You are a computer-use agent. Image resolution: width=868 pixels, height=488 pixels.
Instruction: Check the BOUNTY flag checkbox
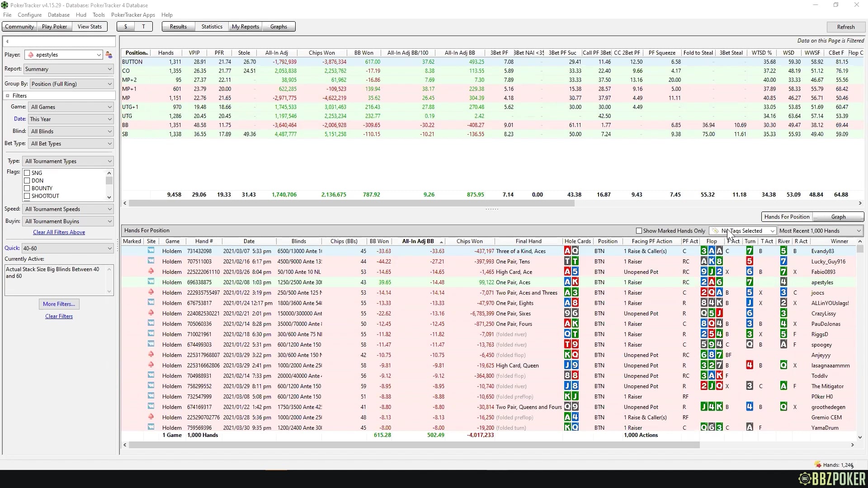(x=27, y=188)
